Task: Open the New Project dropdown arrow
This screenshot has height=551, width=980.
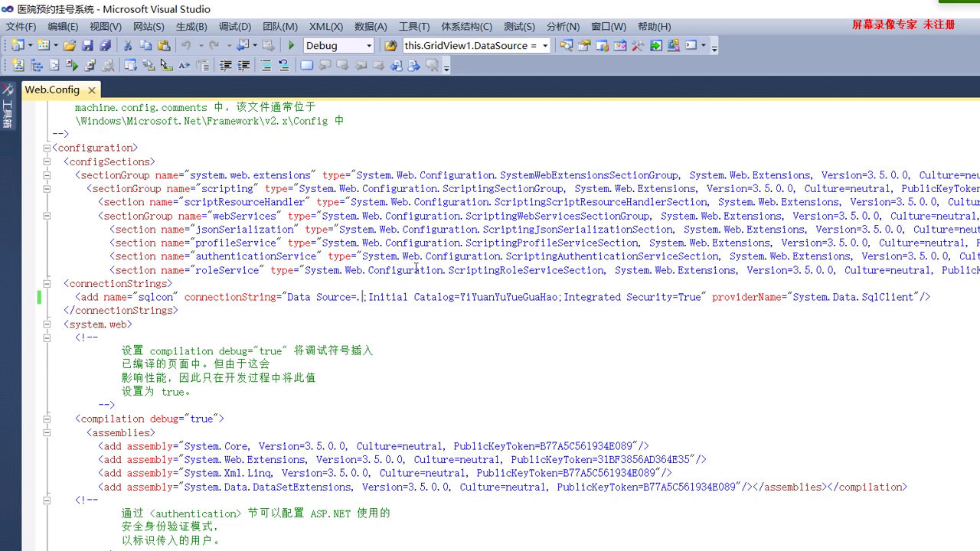Action: [31, 46]
